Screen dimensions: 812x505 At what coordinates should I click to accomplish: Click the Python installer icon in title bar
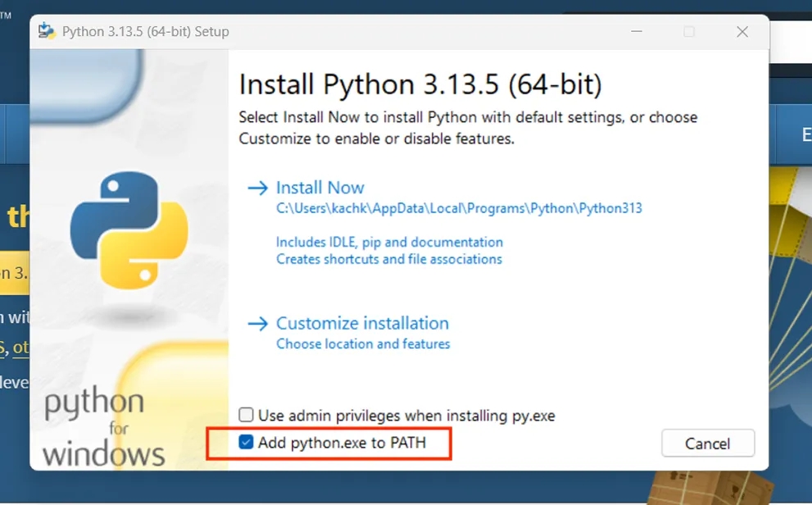point(47,31)
